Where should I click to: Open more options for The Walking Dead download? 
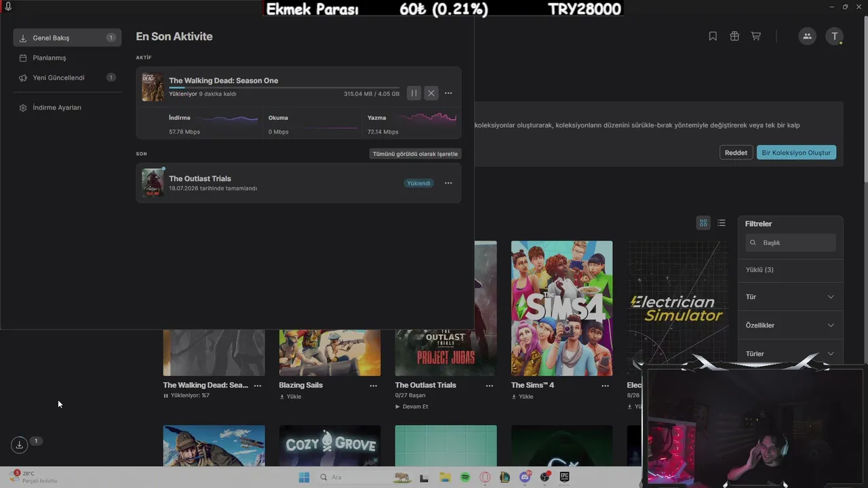448,94
